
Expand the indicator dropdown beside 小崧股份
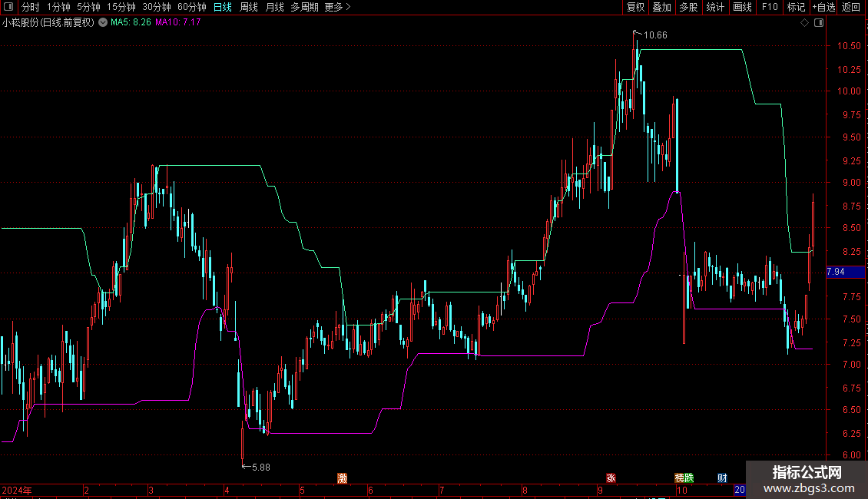[103, 23]
